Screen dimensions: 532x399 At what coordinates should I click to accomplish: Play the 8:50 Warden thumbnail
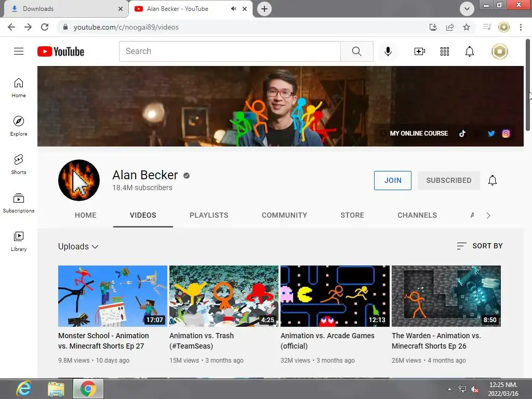446,296
